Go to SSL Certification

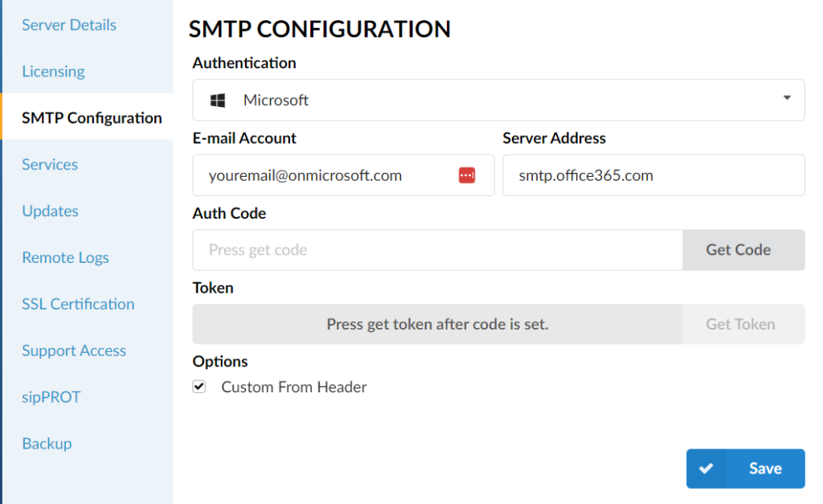coord(78,304)
